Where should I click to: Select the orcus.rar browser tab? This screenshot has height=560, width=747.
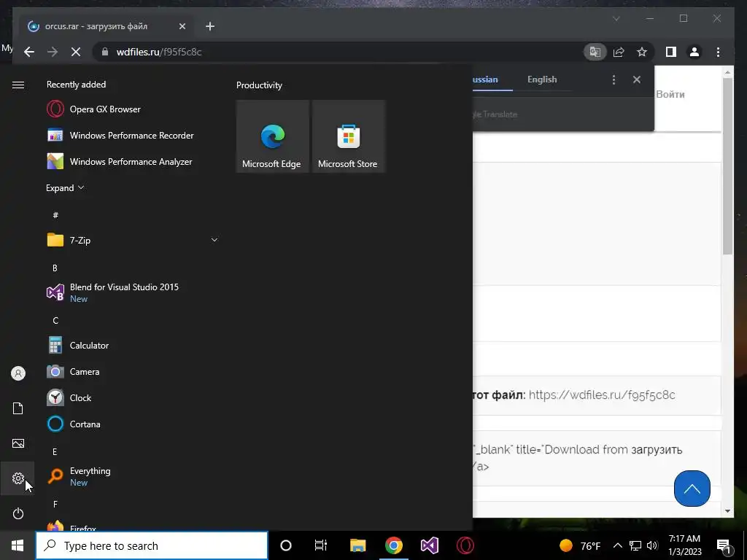pyautogui.click(x=107, y=26)
